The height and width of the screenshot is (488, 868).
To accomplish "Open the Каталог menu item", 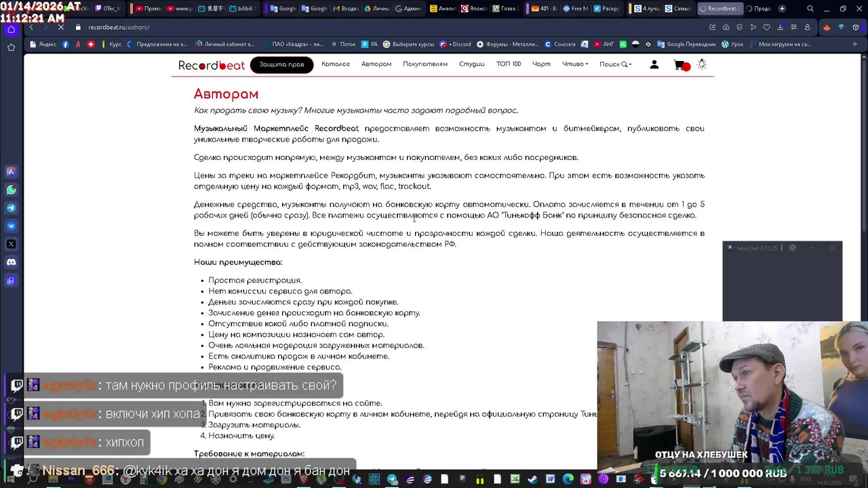I will click(336, 64).
